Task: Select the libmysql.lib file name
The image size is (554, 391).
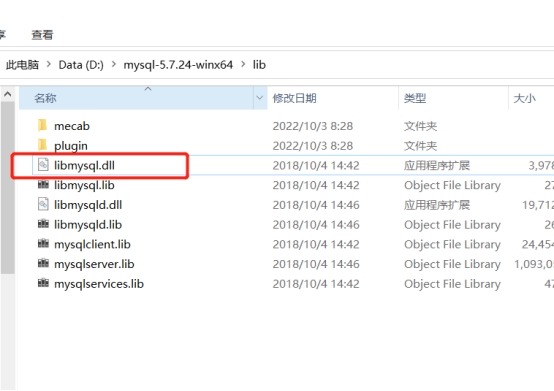Action: [x=84, y=185]
